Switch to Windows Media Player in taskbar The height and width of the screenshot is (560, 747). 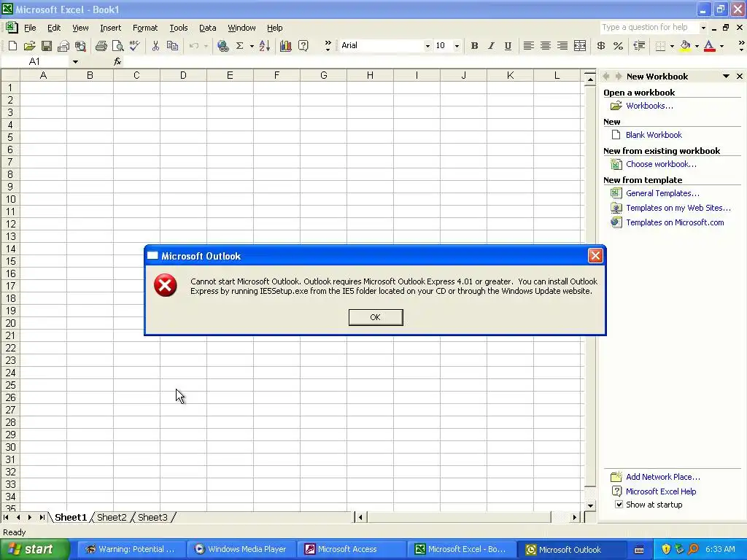point(241,549)
